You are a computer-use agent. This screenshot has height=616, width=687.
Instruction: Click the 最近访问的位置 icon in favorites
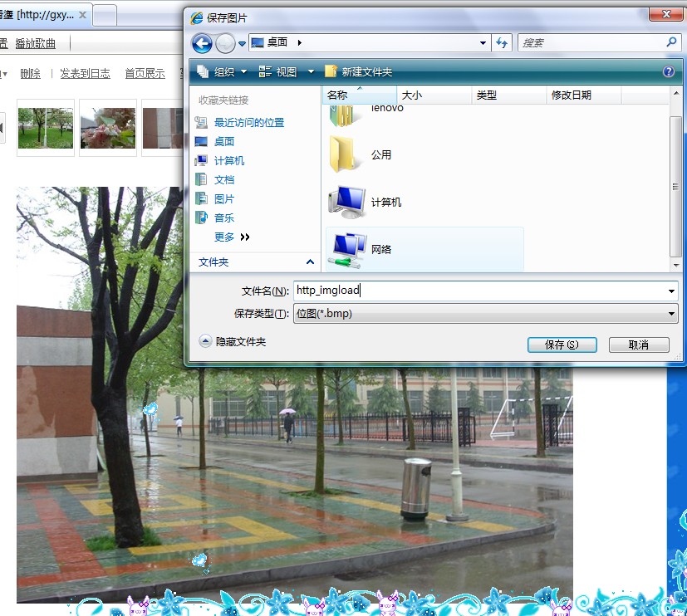click(x=201, y=123)
